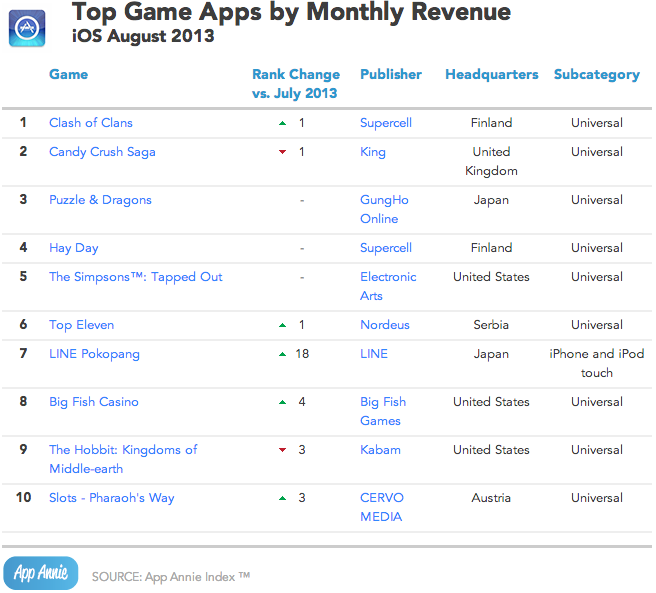Screen dimensions: 656x593
Task: Click the green up arrow in Clash of Clans row
Action: pyautogui.click(x=283, y=123)
